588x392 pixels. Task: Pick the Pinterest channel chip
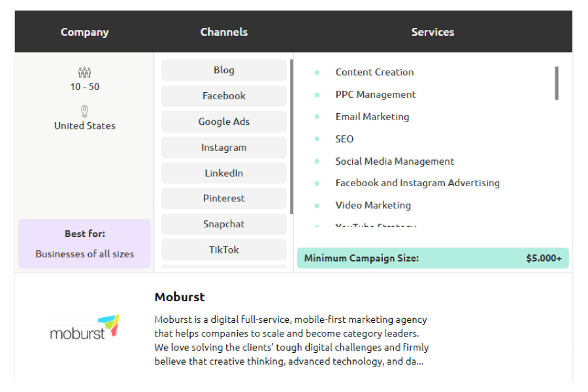224,199
